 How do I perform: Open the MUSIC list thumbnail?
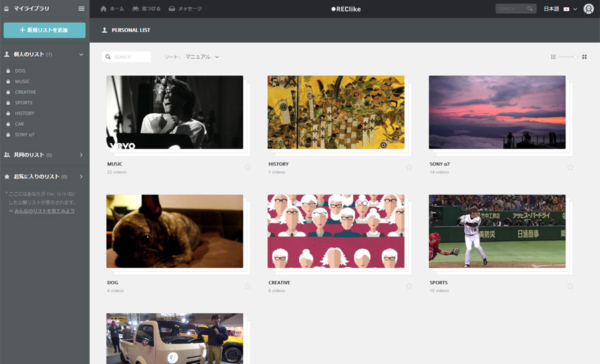pos(175,112)
